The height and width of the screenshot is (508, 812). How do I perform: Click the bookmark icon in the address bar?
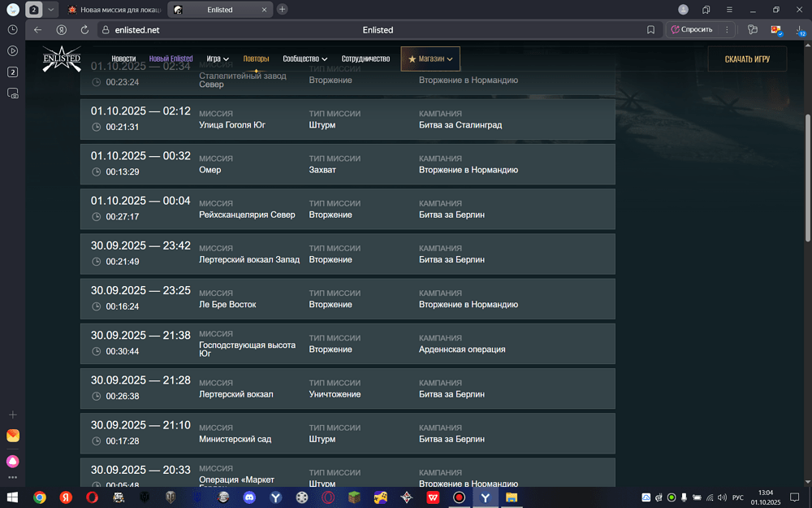point(650,29)
